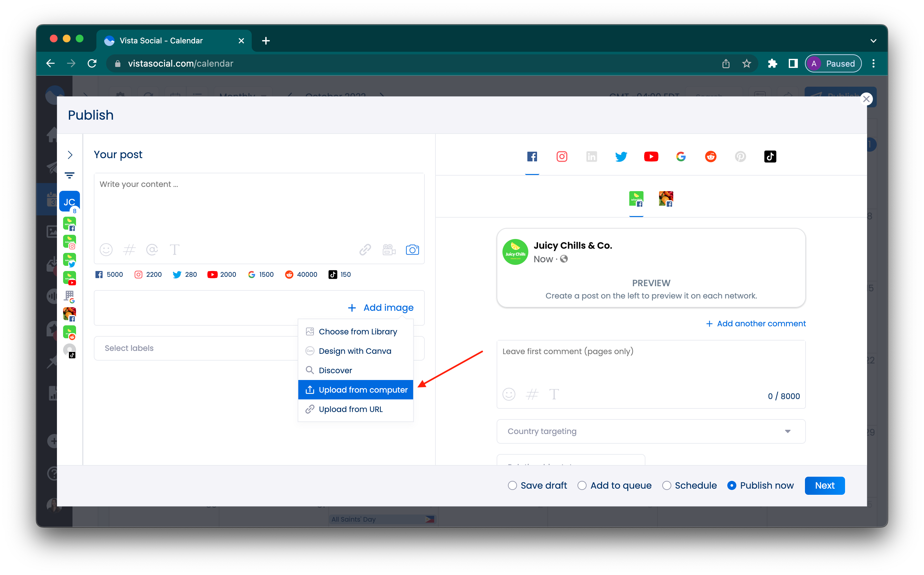Add link with the chain icon
The height and width of the screenshot is (575, 924).
(x=365, y=250)
